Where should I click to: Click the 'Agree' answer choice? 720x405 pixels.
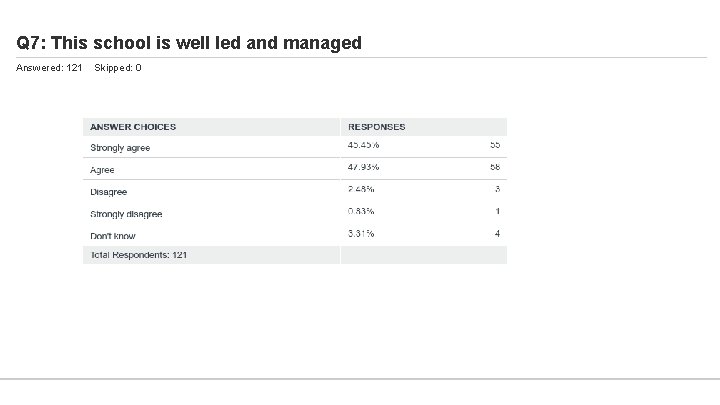(102, 170)
